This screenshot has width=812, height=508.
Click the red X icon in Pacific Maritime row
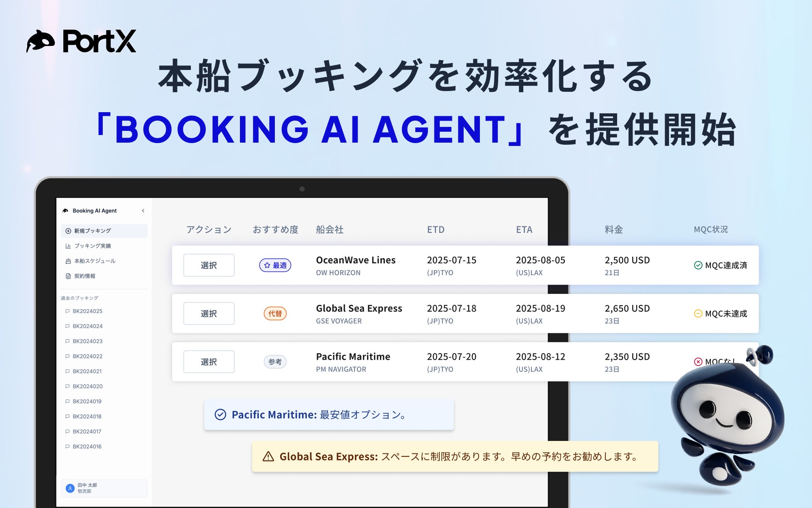698,362
